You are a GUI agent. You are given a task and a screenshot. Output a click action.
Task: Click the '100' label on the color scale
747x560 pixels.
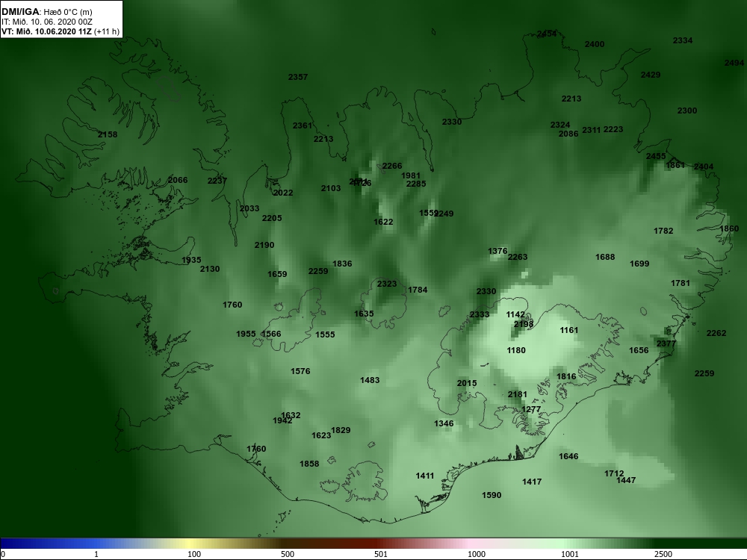(194, 554)
